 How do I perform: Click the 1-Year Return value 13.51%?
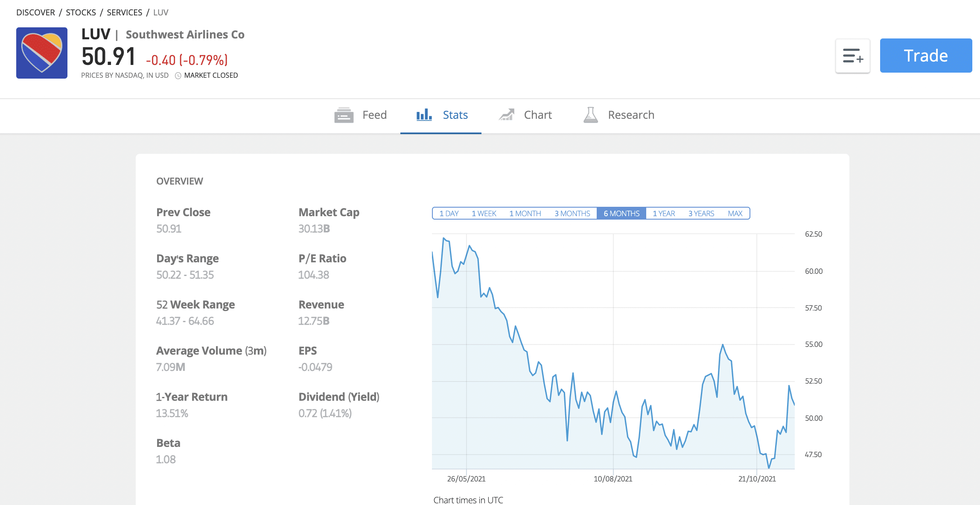point(172,413)
